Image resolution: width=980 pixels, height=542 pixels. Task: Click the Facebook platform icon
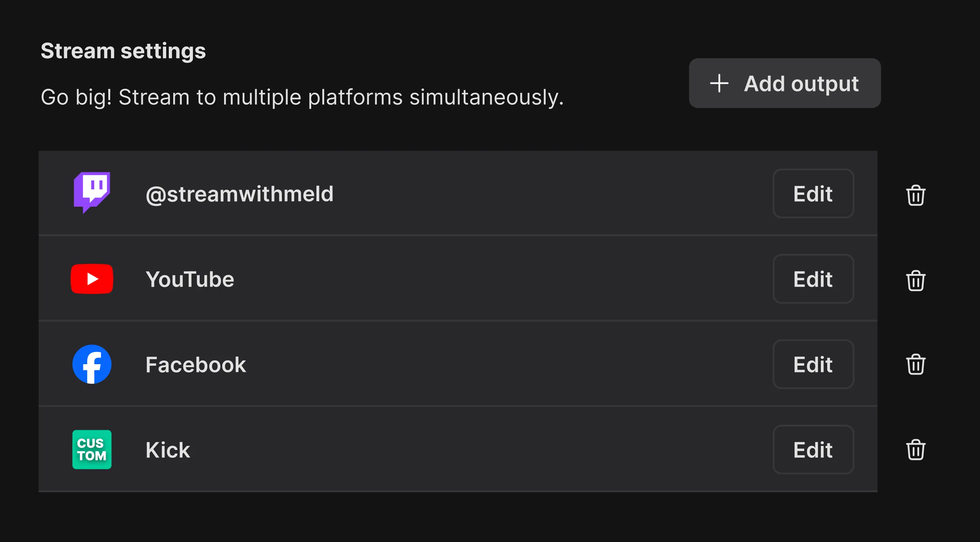pyautogui.click(x=93, y=365)
